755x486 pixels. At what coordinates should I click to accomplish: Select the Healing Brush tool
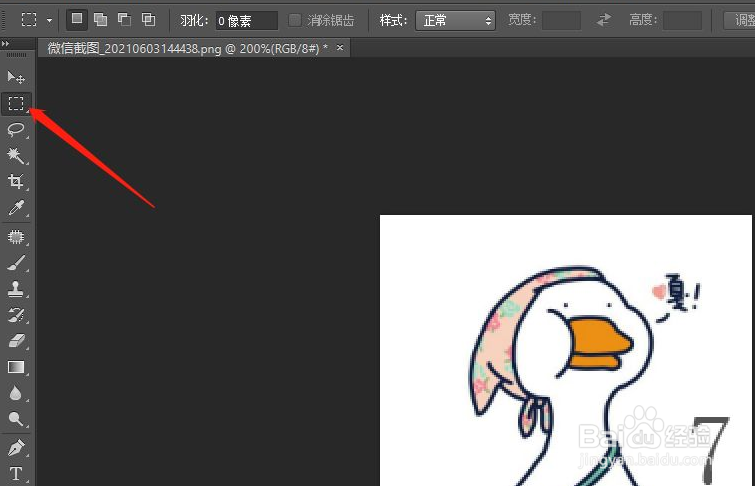point(16,236)
